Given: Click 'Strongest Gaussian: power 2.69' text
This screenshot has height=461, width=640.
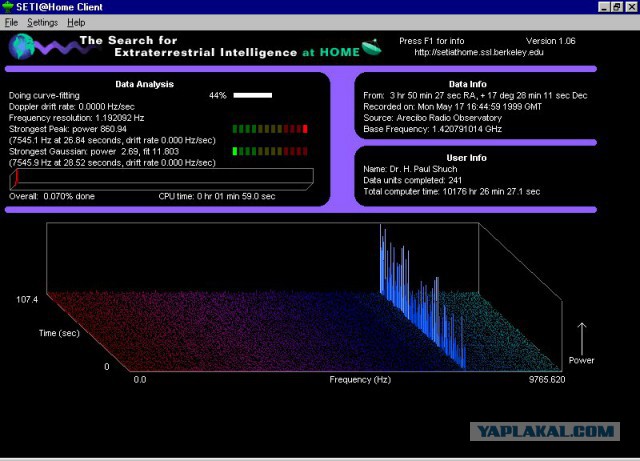Looking at the screenshot, I should [x=94, y=151].
